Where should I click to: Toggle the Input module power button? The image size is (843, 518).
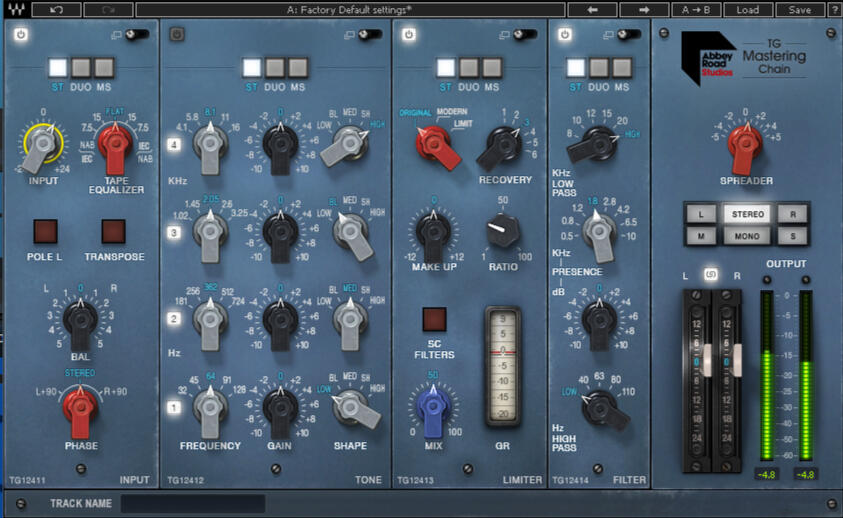pyautogui.click(x=21, y=35)
